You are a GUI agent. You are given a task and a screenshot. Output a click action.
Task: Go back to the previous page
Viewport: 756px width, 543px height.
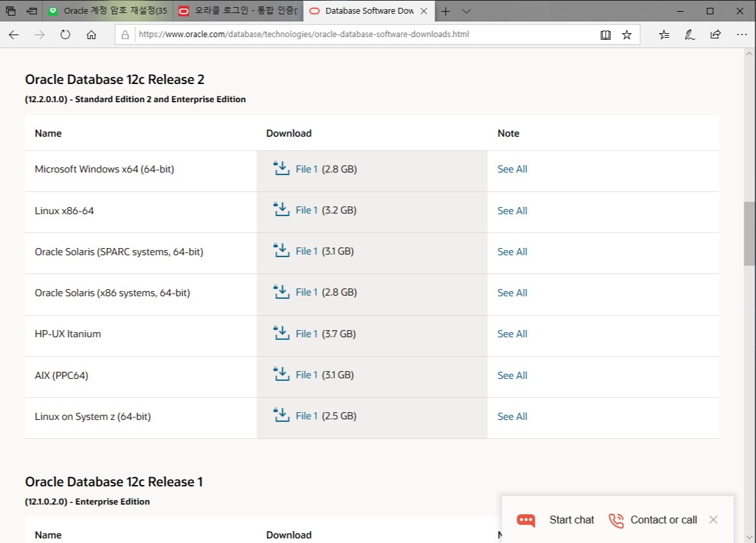tap(14, 35)
